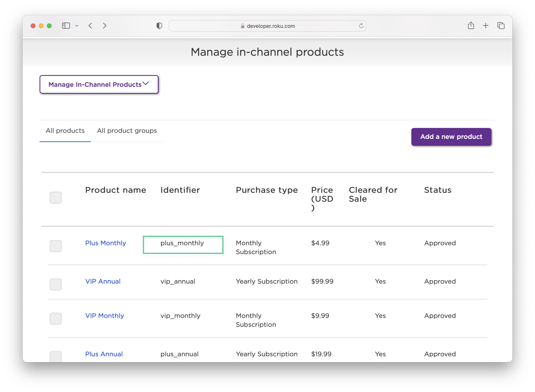535x392 pixels.
Task: Reload the page using the refresh icon
Action: pyautogui.click(x=361, y=26)
